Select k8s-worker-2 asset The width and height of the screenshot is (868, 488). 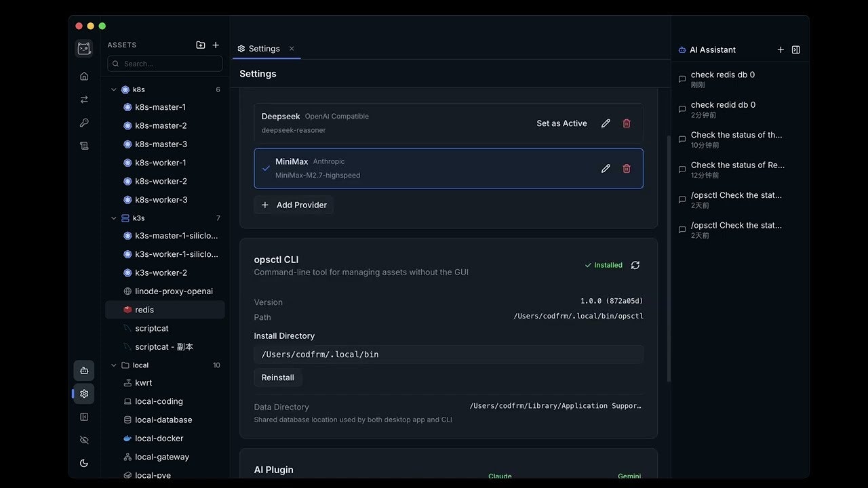click(165, 181)
